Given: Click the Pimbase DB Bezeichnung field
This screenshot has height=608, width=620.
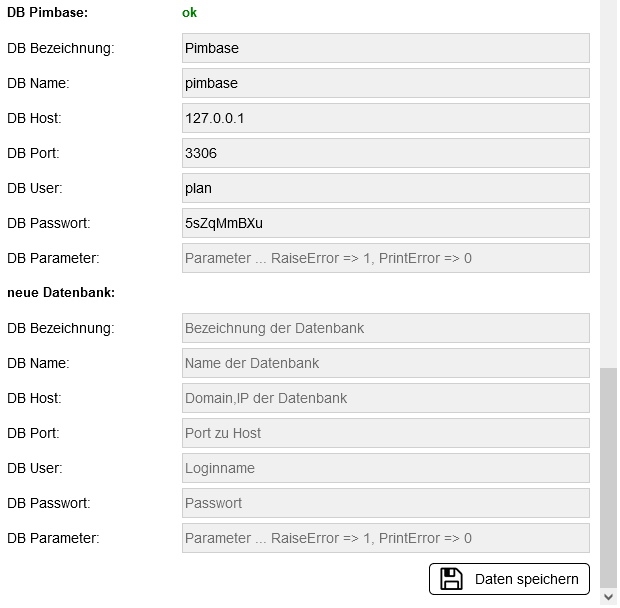Looking at the screenshot, I should (x=385, y=48).
